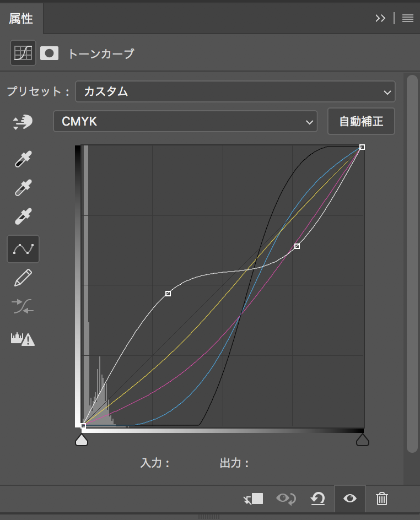This screenshot has width=420, height=520.
Task: Click the histogram warning recalculate icon
Action: click(23, 339)
